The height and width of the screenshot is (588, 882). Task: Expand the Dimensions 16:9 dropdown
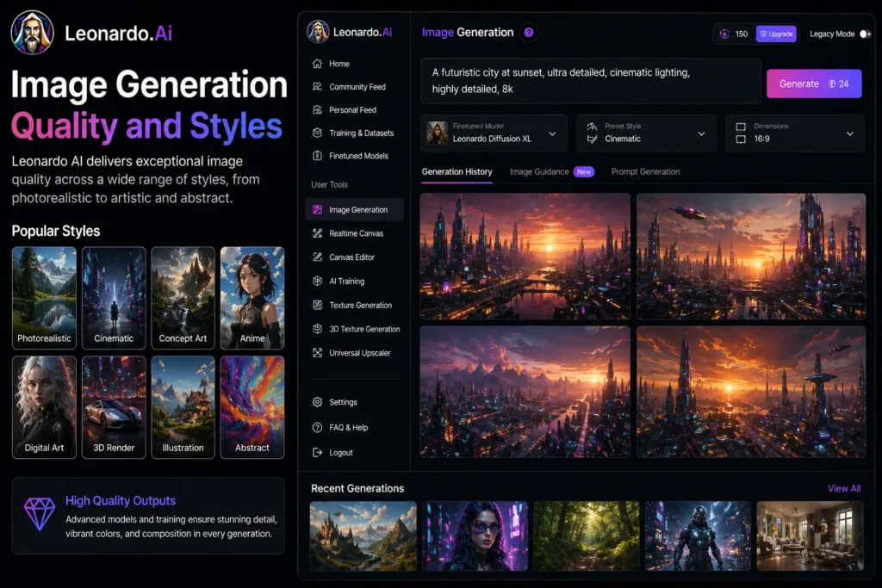click(x=794, y=133)
